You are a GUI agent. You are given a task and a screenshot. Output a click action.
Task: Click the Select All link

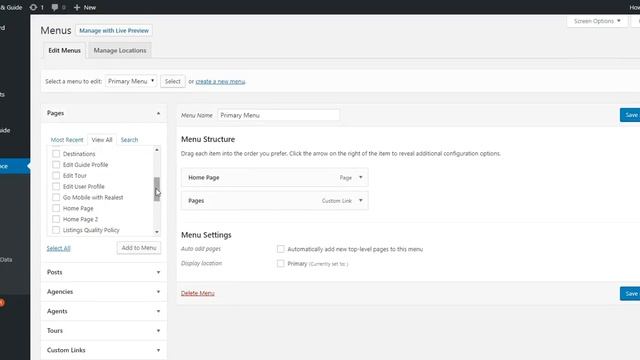58,248
